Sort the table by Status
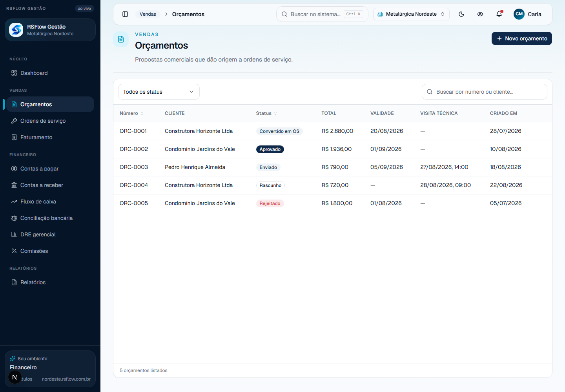 (x=266, y=113)
